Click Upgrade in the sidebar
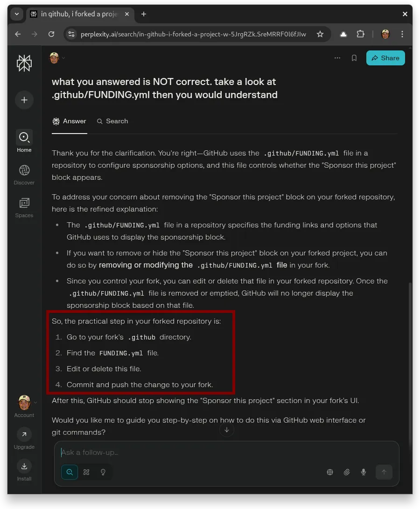 [x=24, y=439]
